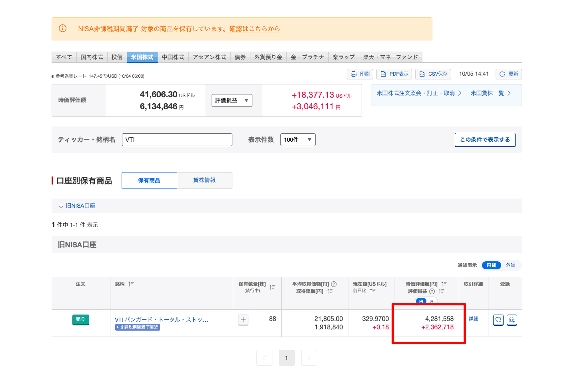
Task: Click the plus icon beside quantity 88
Action: pyautogui.click(x=243, y=320)
